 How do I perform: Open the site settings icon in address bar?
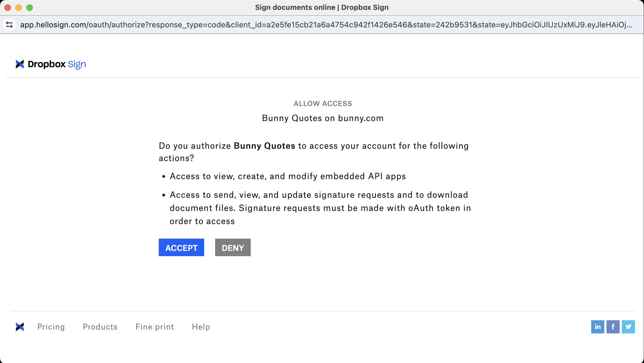(9, 25)
